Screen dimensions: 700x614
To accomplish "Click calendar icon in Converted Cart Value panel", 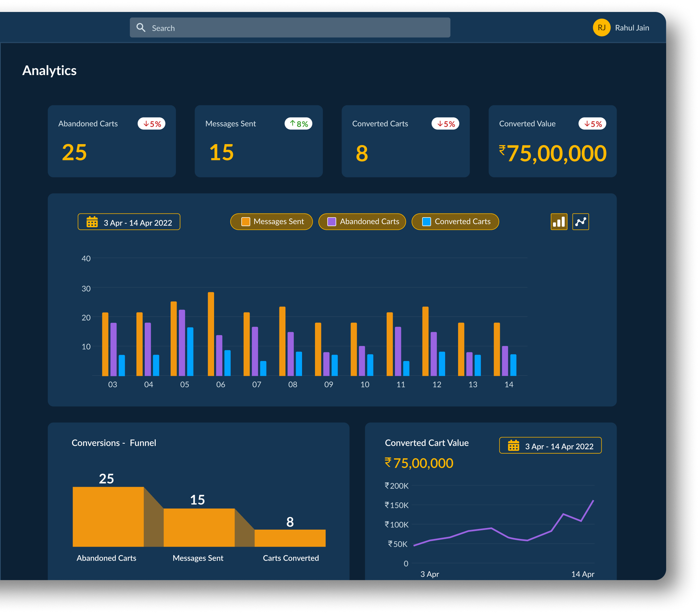I will [513, 445].
